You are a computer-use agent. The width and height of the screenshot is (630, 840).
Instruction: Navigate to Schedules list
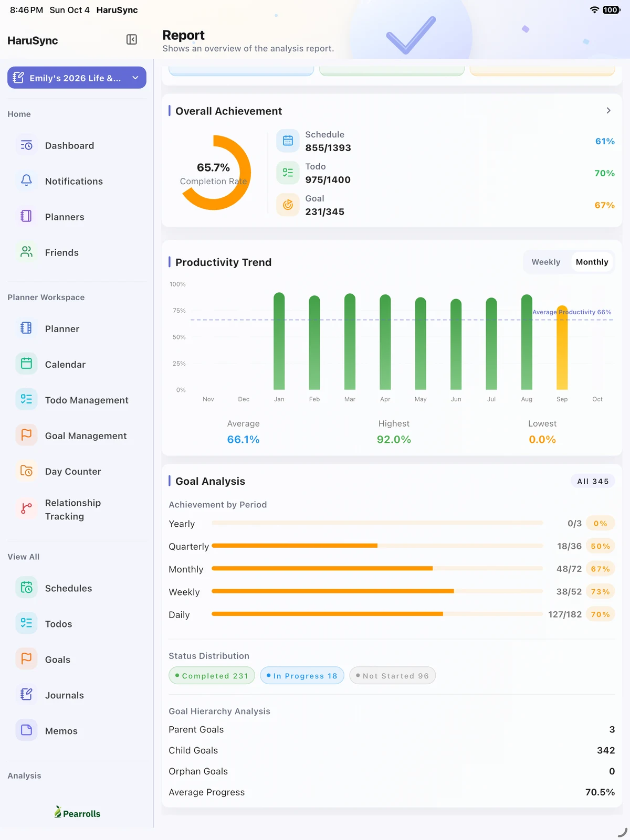(x=77, y=588)
